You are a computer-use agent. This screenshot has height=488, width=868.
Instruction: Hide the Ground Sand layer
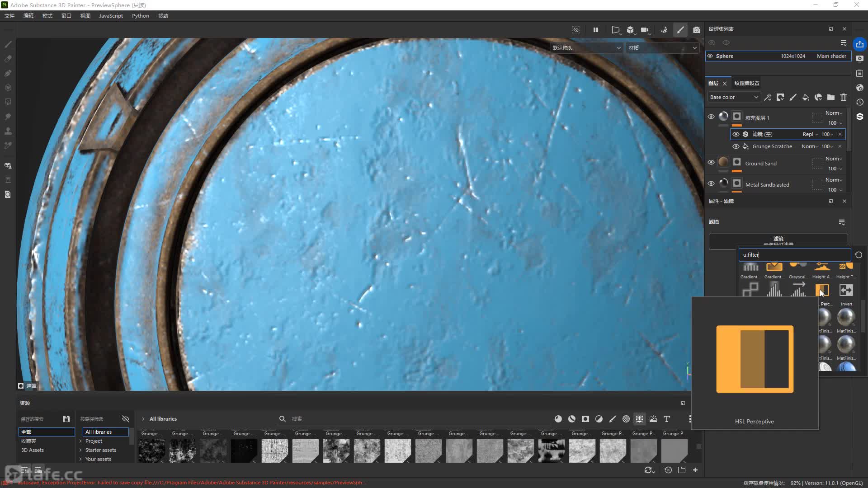[711, 162]
